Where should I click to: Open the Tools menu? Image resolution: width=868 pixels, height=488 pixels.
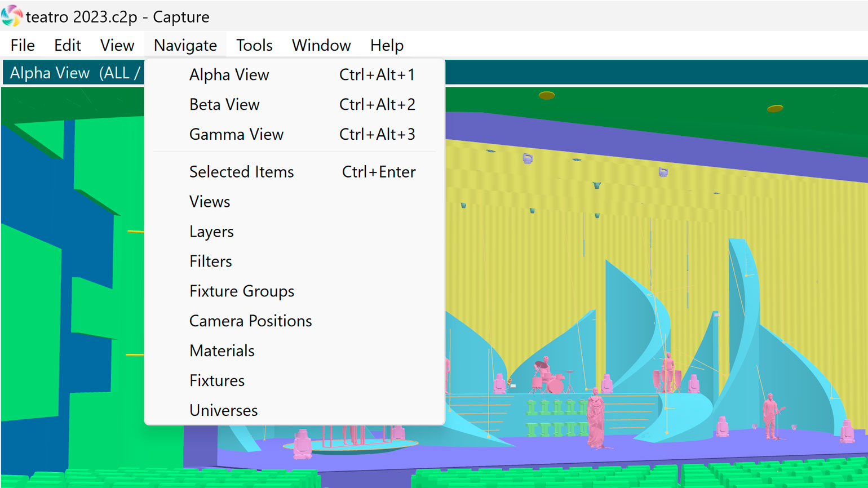click(x=254, y=45)
